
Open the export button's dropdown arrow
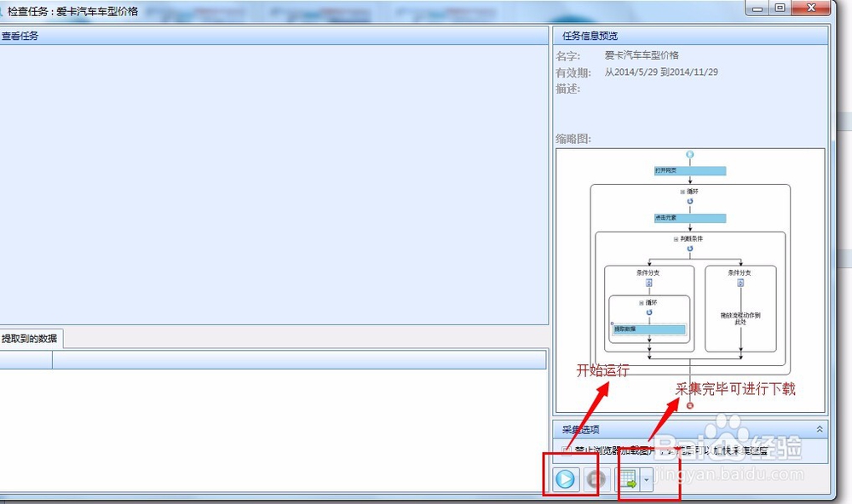[x=646, y=479]
